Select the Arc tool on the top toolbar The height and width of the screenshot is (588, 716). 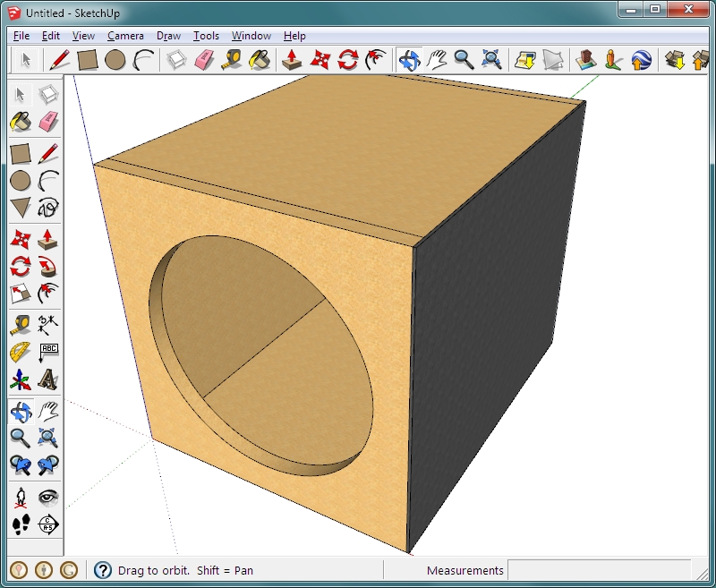click(143, 60)
